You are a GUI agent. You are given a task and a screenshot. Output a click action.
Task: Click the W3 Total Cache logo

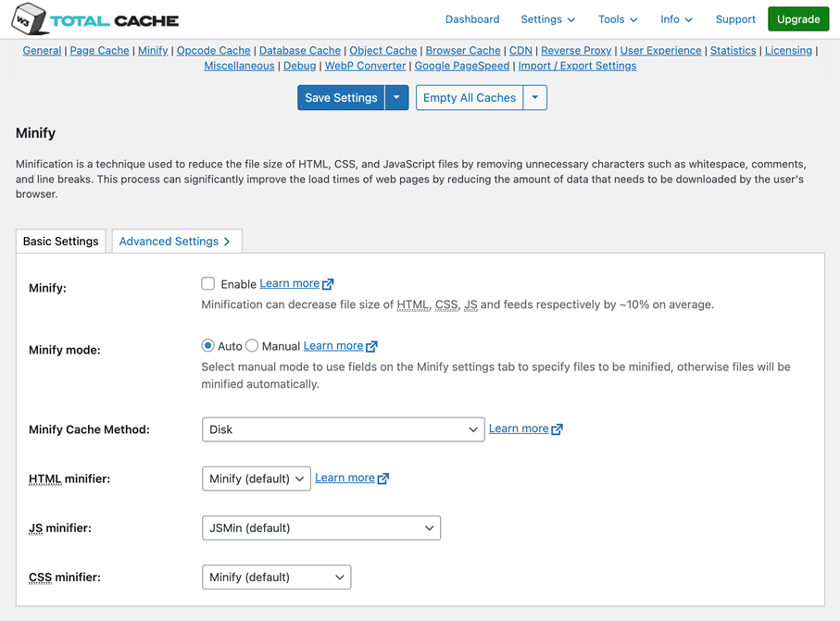(94, 19)
